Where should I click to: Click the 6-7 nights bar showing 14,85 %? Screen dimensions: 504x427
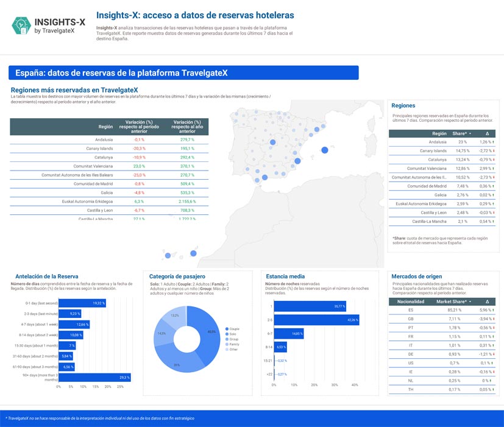(289, 334)
